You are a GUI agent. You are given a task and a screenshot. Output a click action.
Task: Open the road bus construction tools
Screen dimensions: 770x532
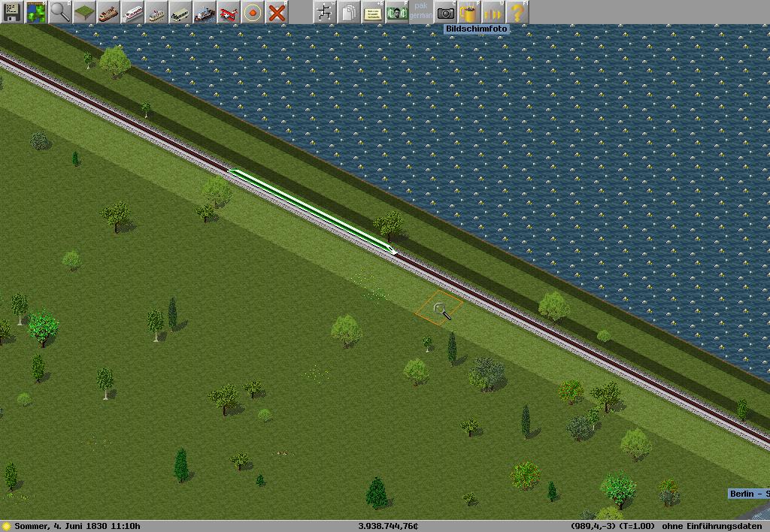(180, 12)
